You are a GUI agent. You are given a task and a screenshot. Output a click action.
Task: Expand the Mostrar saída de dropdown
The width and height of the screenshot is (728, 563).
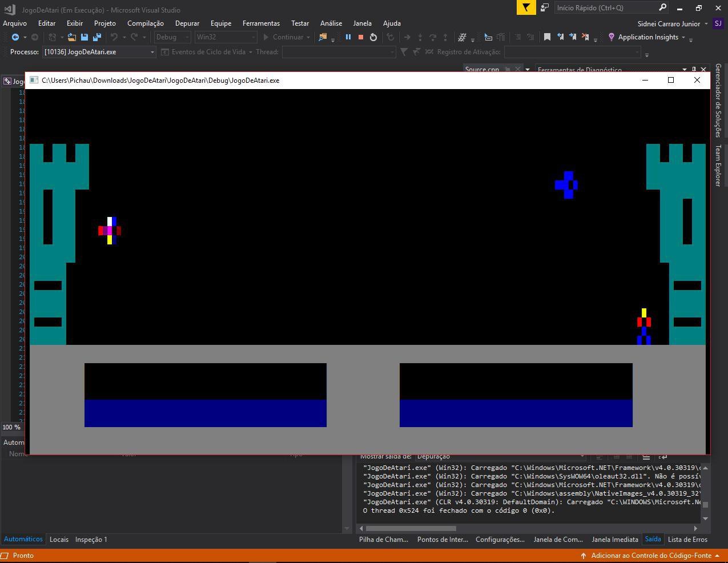coord(581,456)
